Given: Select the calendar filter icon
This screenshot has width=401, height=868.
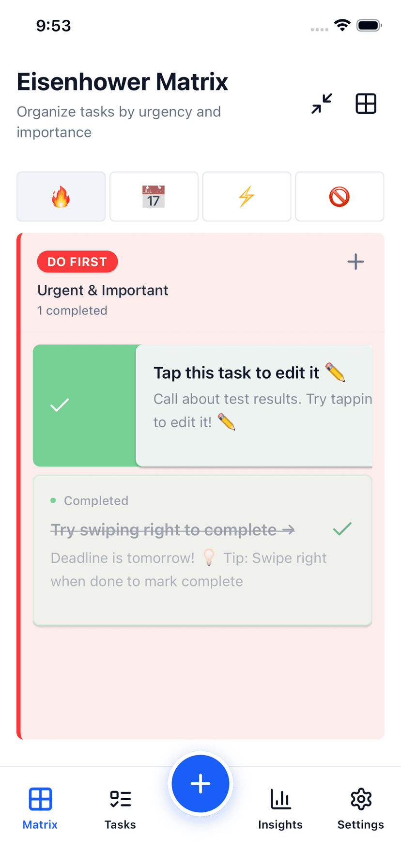Looking at the screenshot, I should [154, 196].
